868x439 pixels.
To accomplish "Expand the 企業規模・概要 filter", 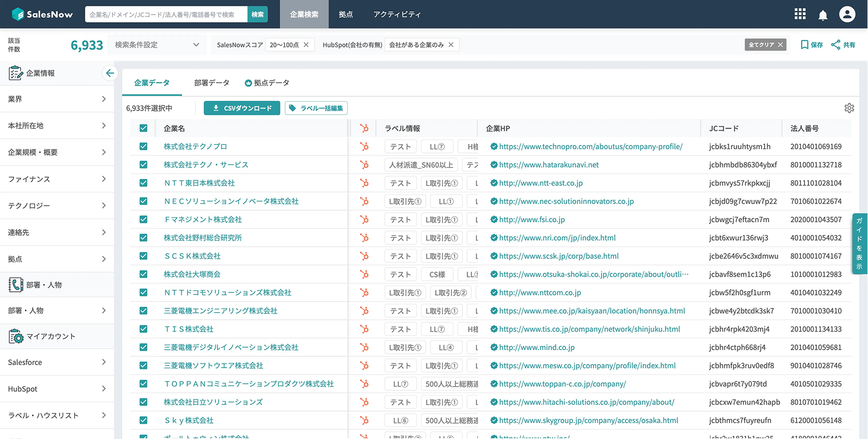I will click(57, 152).
